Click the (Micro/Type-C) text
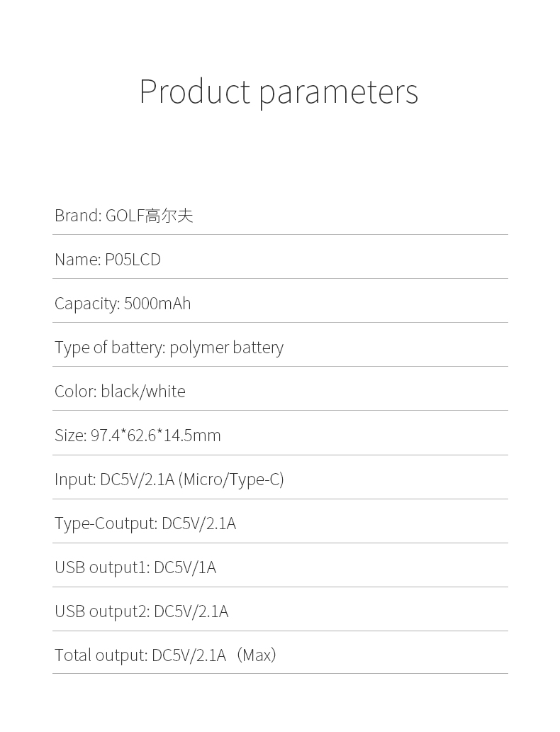This screenshot has width=560, height=732. click(x=232, y=480)
